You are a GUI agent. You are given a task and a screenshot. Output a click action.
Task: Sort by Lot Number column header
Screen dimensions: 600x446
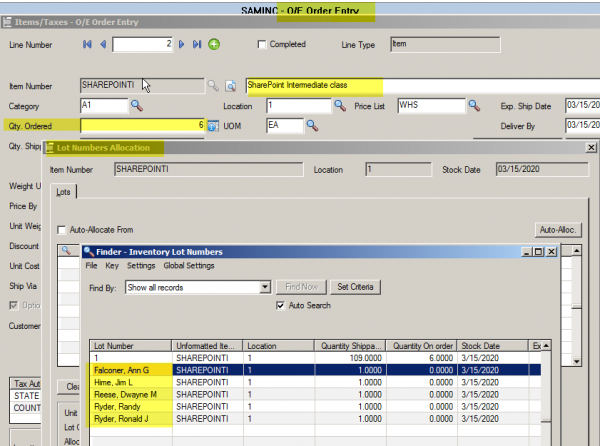(131, 346)
